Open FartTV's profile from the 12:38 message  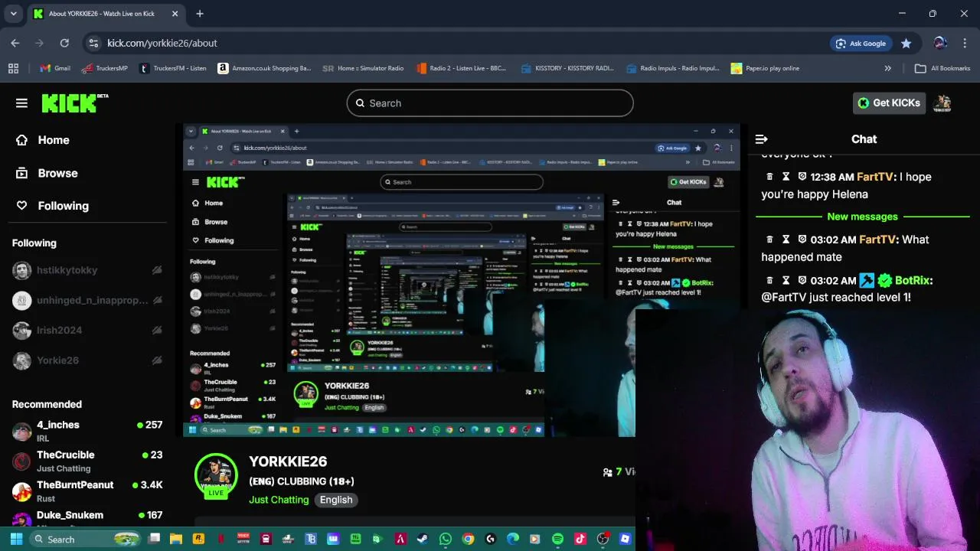pos(876,177)
